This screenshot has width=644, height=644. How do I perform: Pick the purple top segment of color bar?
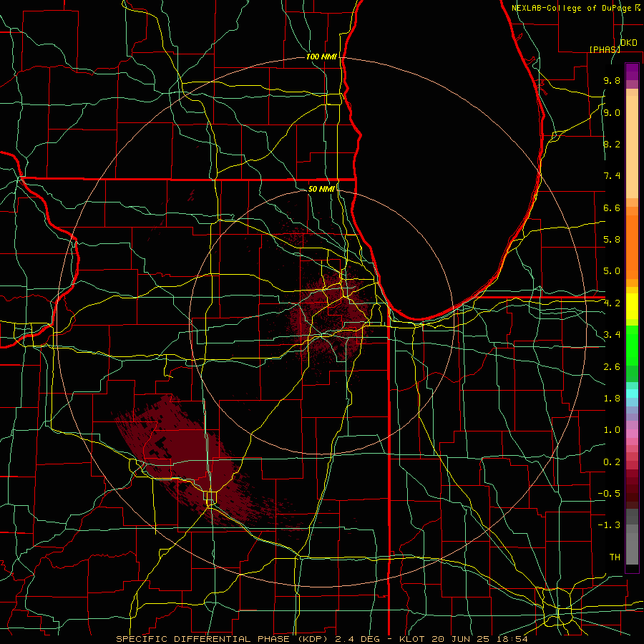coord(632,72)
